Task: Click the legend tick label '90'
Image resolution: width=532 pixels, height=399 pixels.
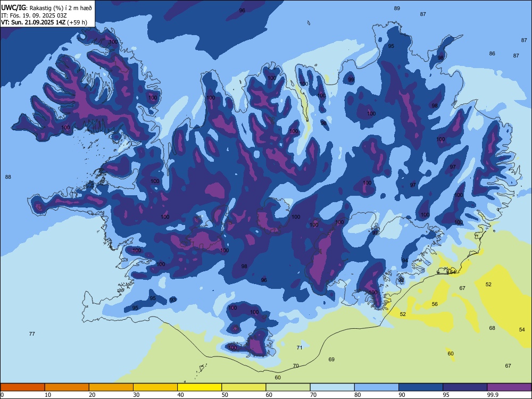Action: [402, 395]
